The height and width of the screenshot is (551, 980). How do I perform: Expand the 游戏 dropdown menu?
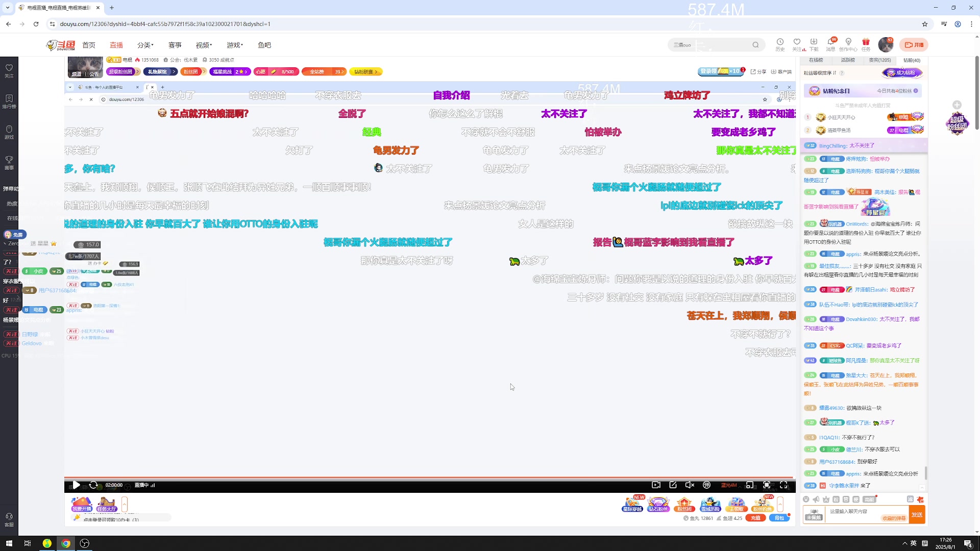click(x=235, y=45)
